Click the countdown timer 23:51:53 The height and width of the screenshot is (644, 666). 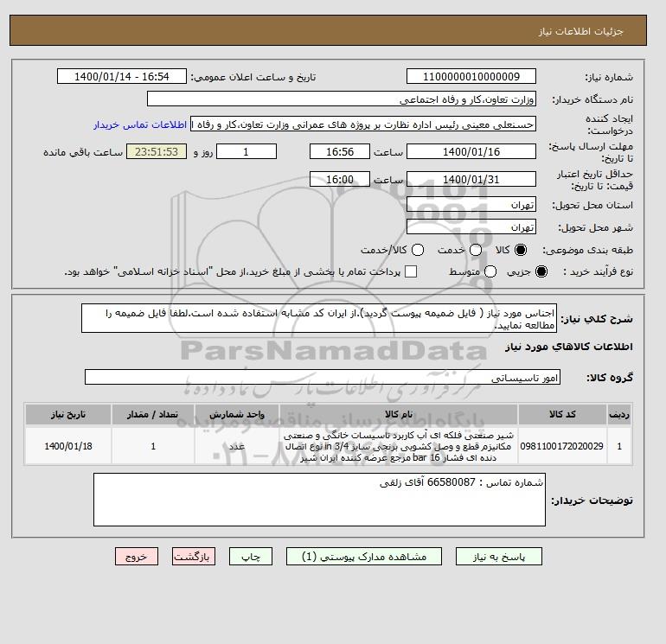(157, 151)
